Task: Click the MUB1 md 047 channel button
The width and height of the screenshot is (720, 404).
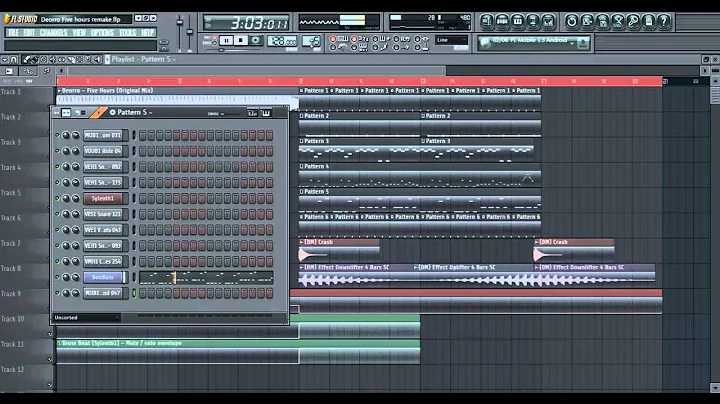Action: (x=103, y=293)
